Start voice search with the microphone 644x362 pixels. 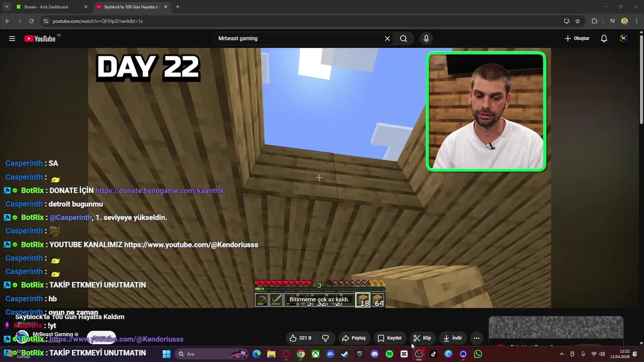[x=426, y=39]
